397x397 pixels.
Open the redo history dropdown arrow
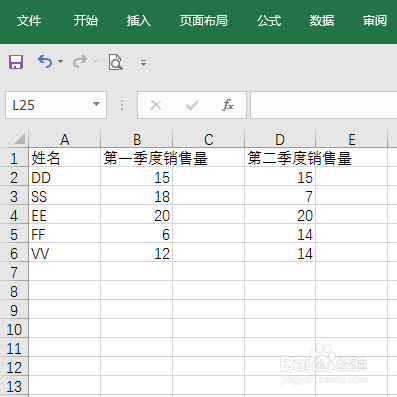point(96,62)
